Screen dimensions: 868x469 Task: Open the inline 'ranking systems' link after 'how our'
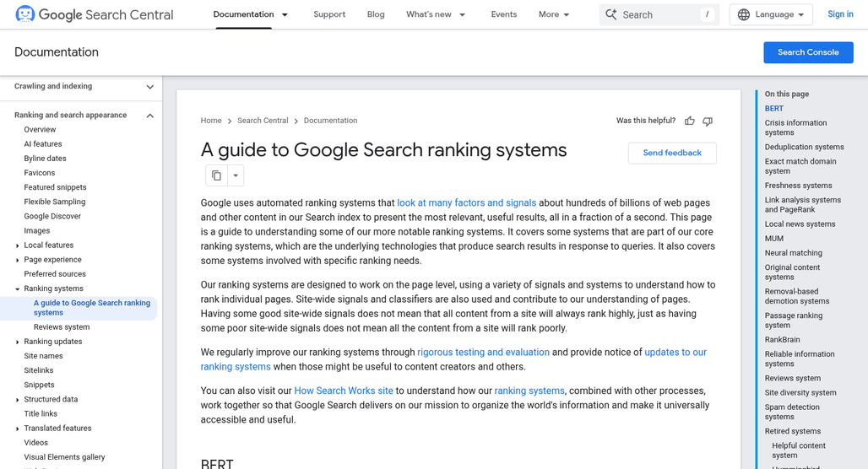529,391
